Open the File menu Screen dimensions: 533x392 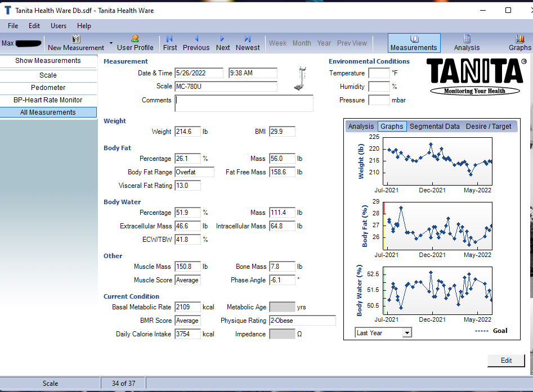pos(13,26)
